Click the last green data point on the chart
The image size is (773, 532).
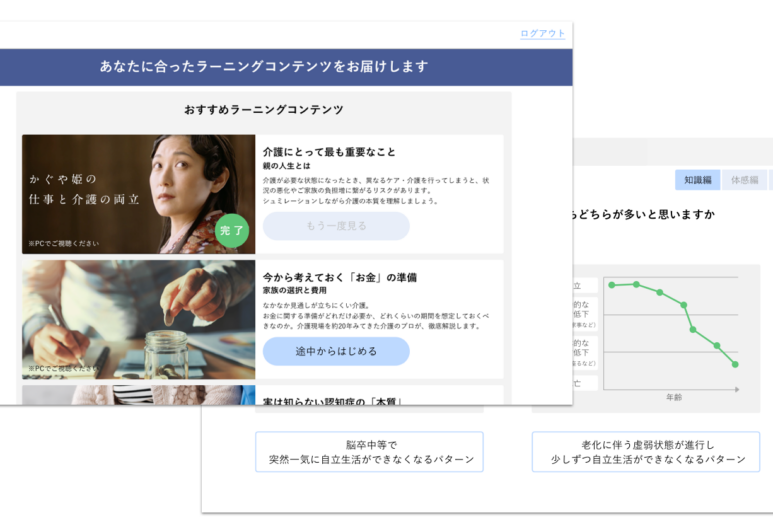click(x=735, y=364)
